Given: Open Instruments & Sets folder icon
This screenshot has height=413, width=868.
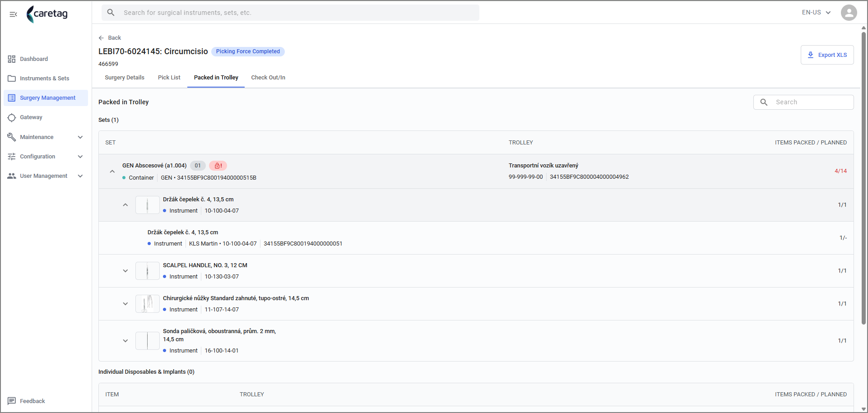Looking at the screenshot, I should point(12,79).
